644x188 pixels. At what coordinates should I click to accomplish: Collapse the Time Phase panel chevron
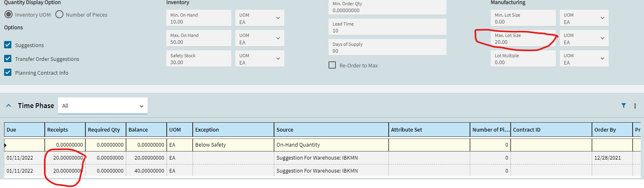(9, 106)
